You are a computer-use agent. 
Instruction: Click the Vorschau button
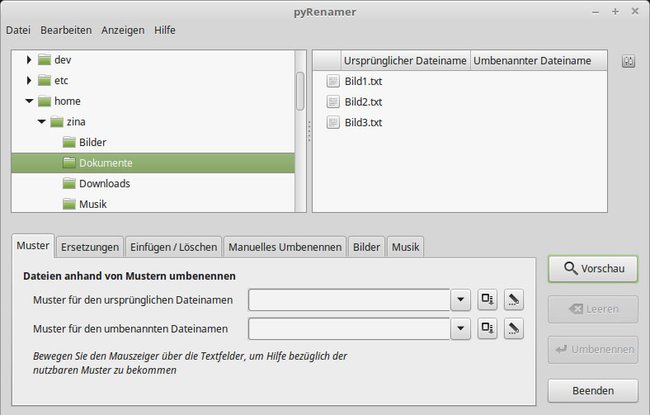(593, 269)
